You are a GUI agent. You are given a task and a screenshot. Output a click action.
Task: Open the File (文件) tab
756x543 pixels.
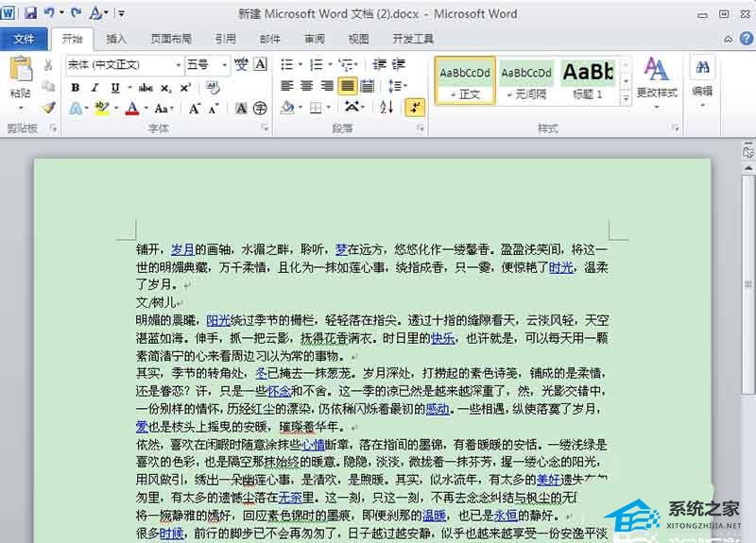(24, 39)
